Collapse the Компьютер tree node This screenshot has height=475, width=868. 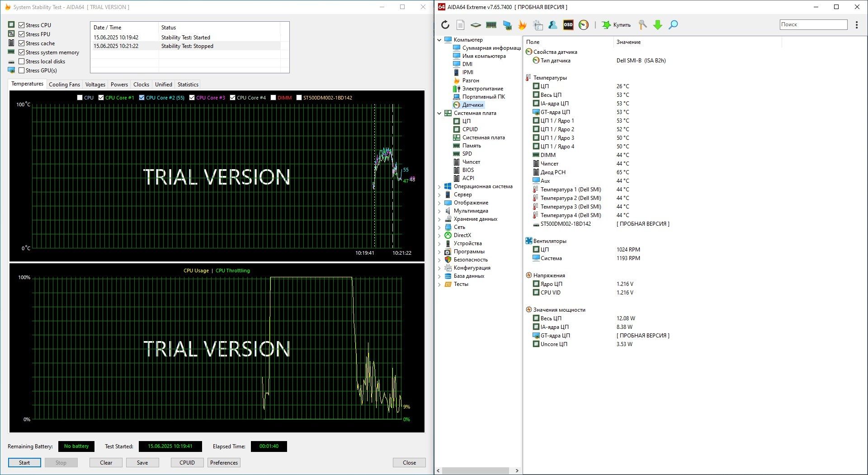click(x=439, y=40)
